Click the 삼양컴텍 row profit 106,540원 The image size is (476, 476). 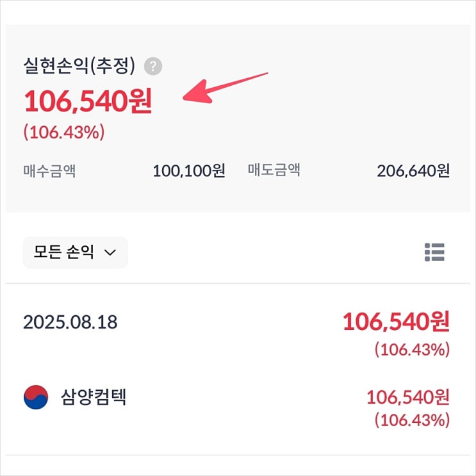tap(407, 397)
